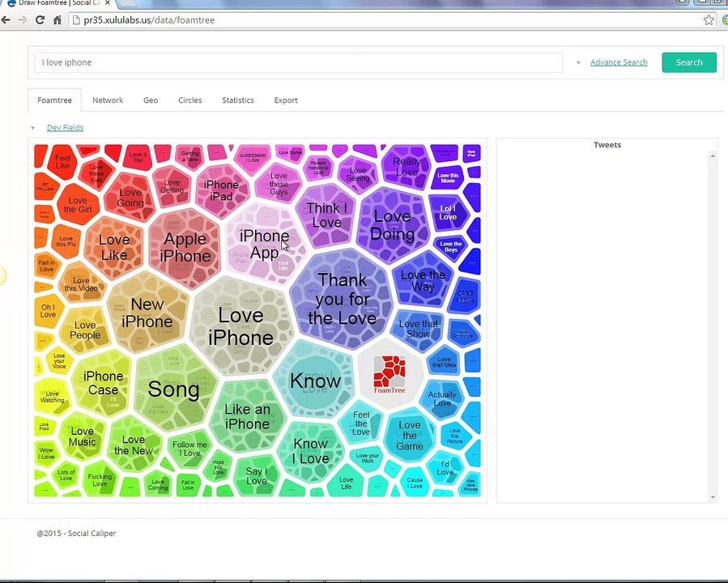
Task: Select the 'Really Love' cell
Action: (x=407, y=166)
